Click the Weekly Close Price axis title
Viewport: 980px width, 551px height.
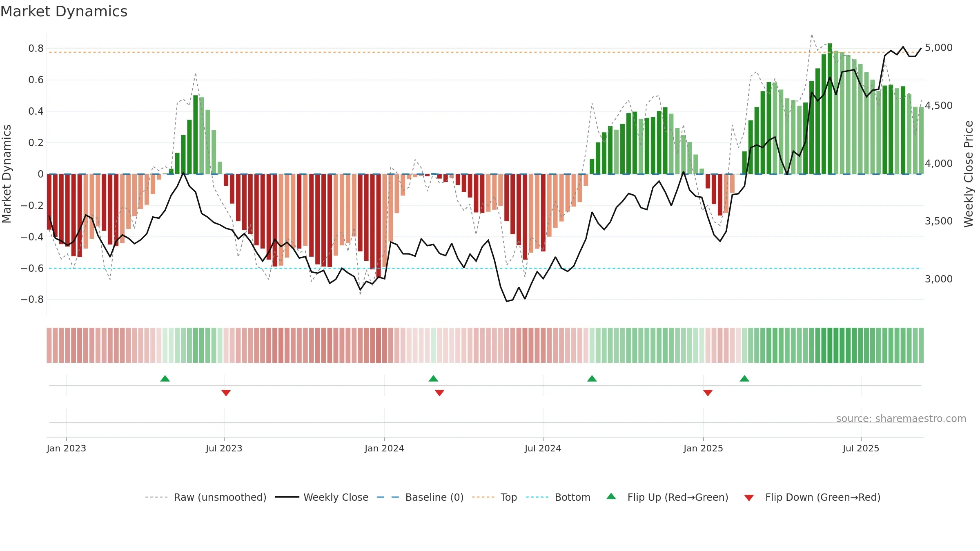pyautogui.click(x=969, y=174)
